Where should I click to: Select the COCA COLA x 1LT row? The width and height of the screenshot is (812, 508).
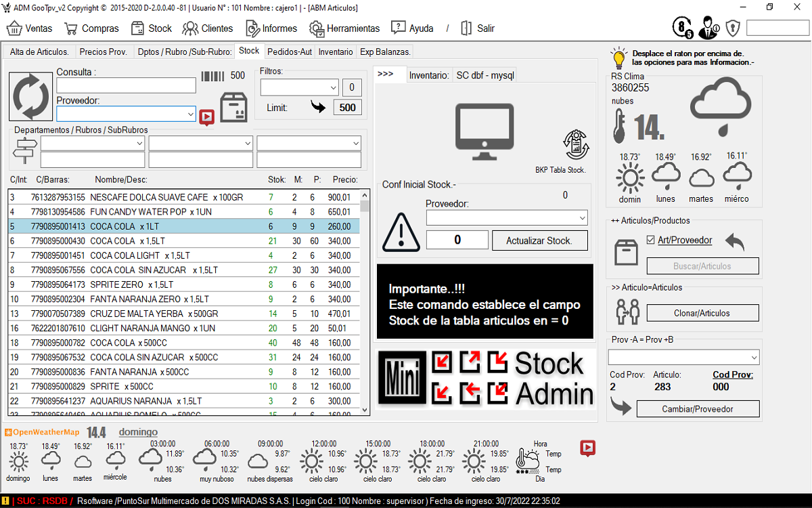(x=184, y=226)
